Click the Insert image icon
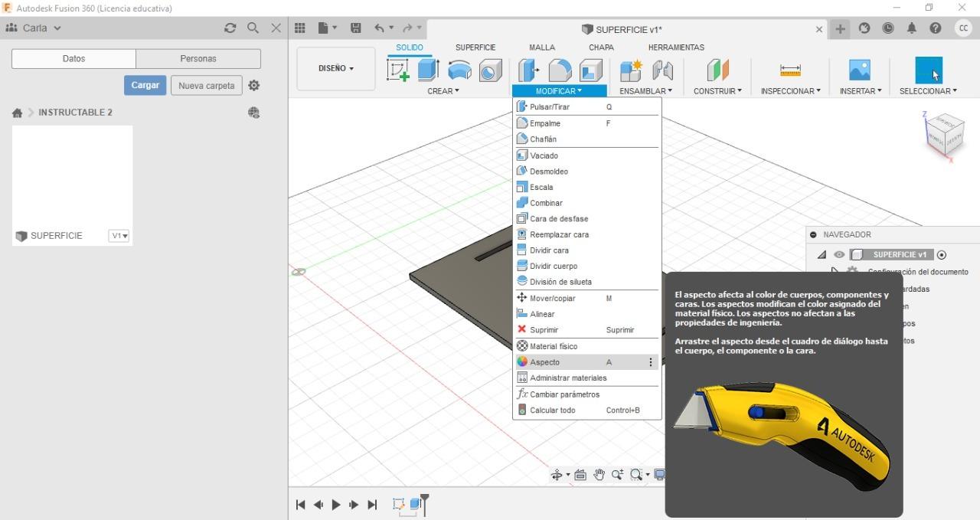The height and width of the screenshot is (520, 980). [x=860, y=70]
